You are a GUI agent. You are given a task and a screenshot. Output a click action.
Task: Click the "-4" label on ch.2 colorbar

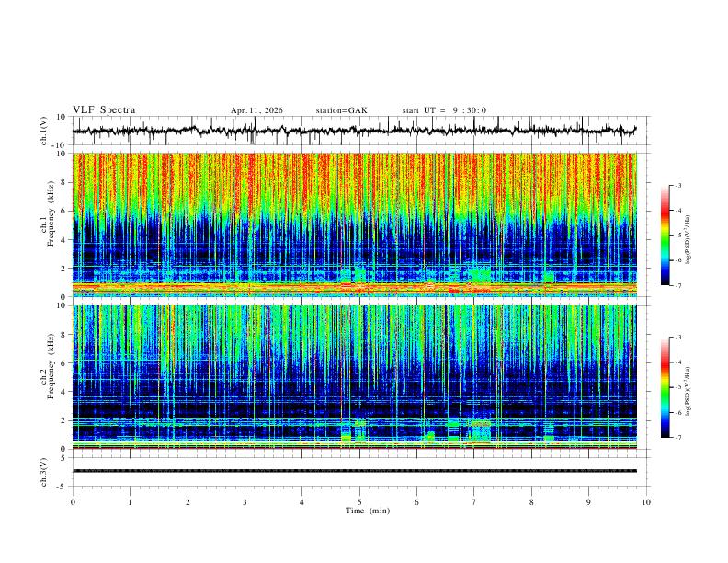[677, 362]
